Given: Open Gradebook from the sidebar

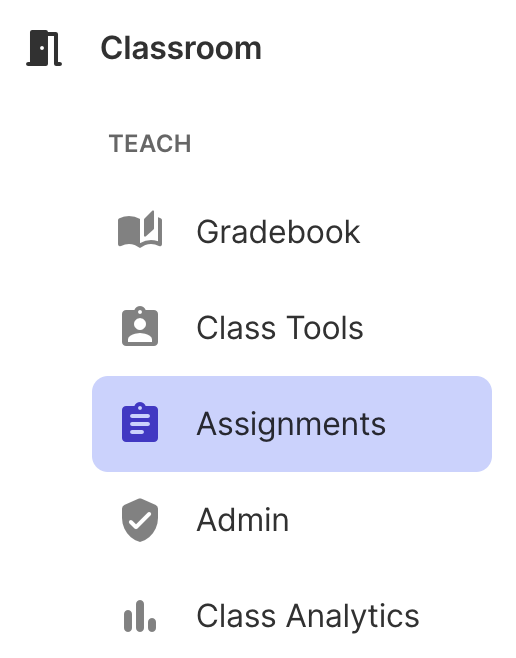Looking at the screenshot, I should (278, 232).
